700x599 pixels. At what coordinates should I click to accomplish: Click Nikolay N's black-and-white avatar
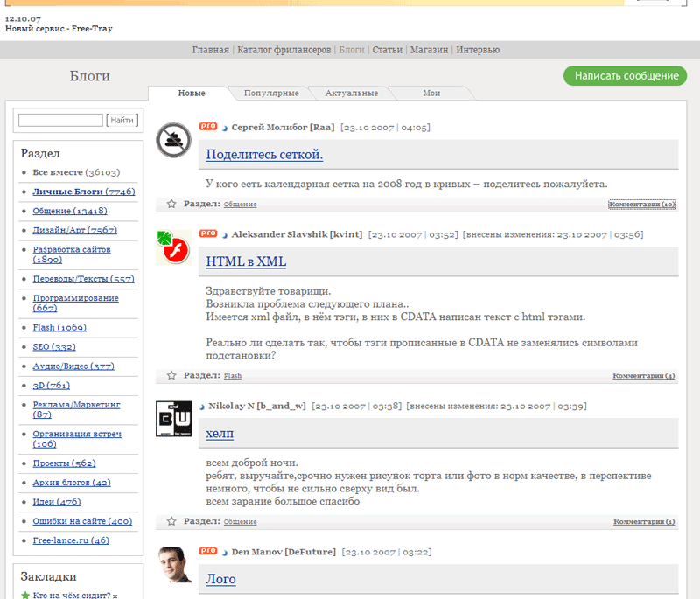(173, 419)
